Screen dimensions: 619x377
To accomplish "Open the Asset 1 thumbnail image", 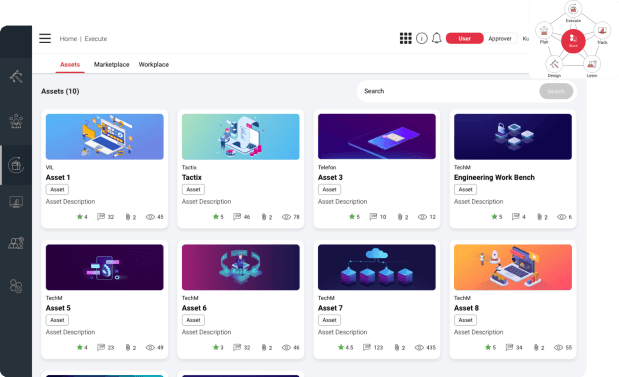I will 105,137.
